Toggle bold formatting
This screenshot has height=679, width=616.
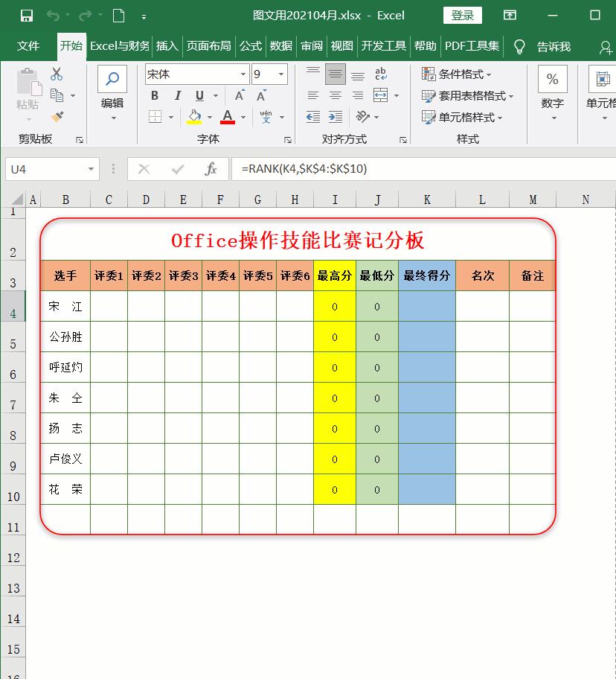[x=154, y=95]
